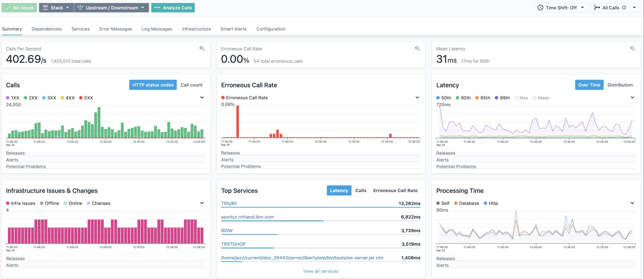
Task: Click the Time Shift toggle icon
Action: tap(540, 7)
